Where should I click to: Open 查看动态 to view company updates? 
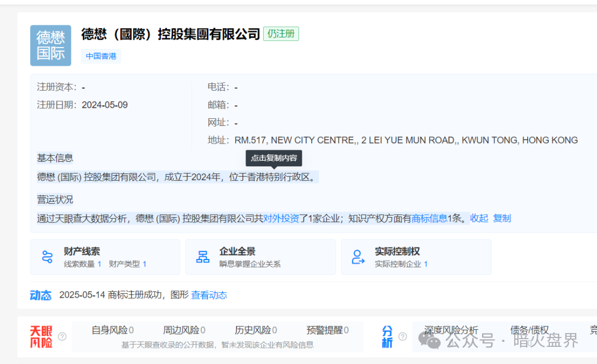(208, 295)
